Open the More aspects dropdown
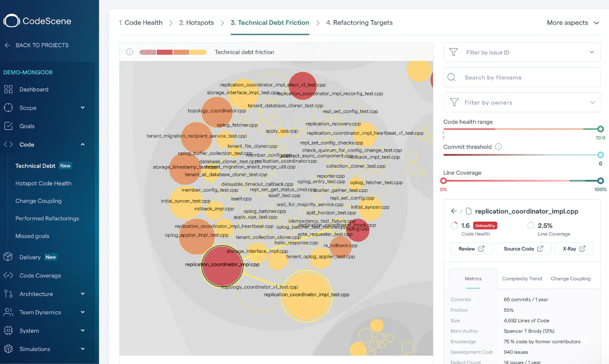This screenshot has height=364, width=609. pos(573,23)
